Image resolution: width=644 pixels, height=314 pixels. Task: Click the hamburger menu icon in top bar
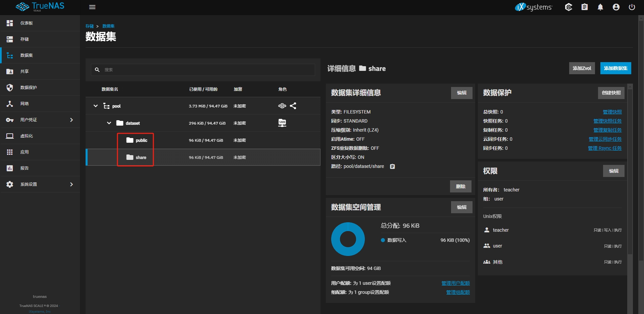point(92,7)
